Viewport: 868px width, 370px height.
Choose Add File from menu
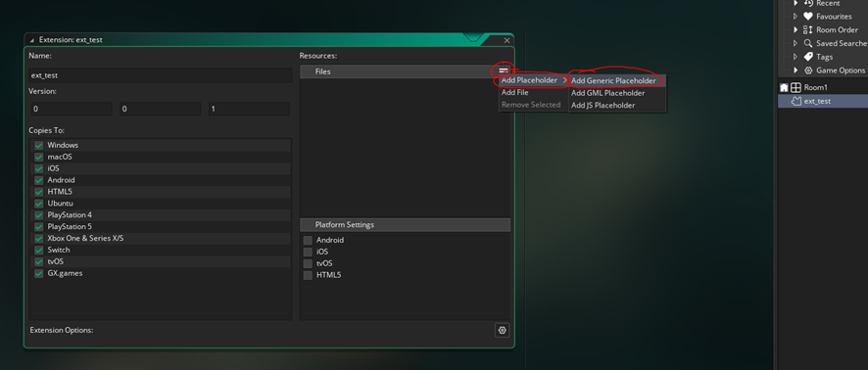[x=534, y=93]
